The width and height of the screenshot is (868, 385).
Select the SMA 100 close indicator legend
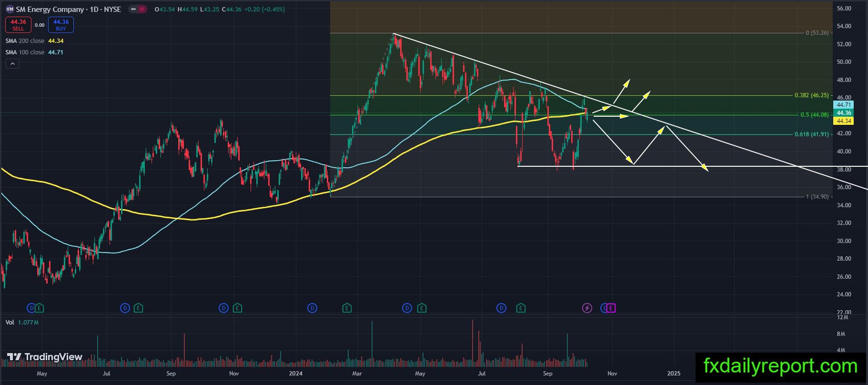point(34,52)
